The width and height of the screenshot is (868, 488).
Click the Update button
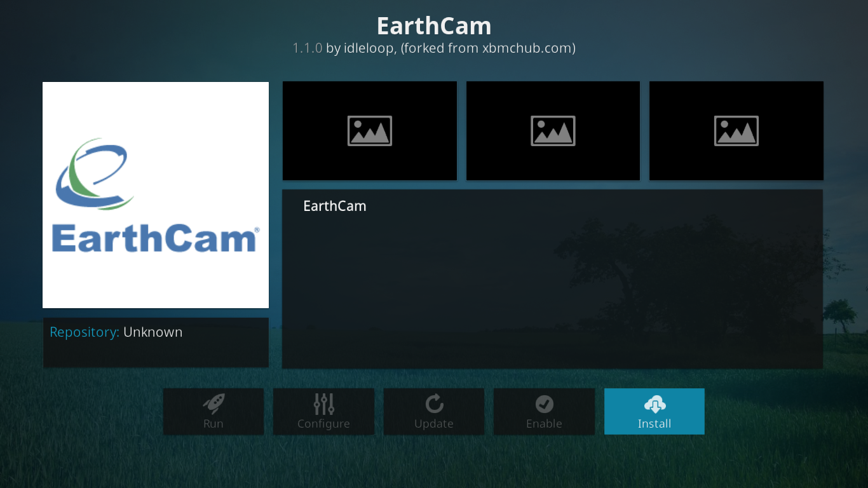pos(434,411)
